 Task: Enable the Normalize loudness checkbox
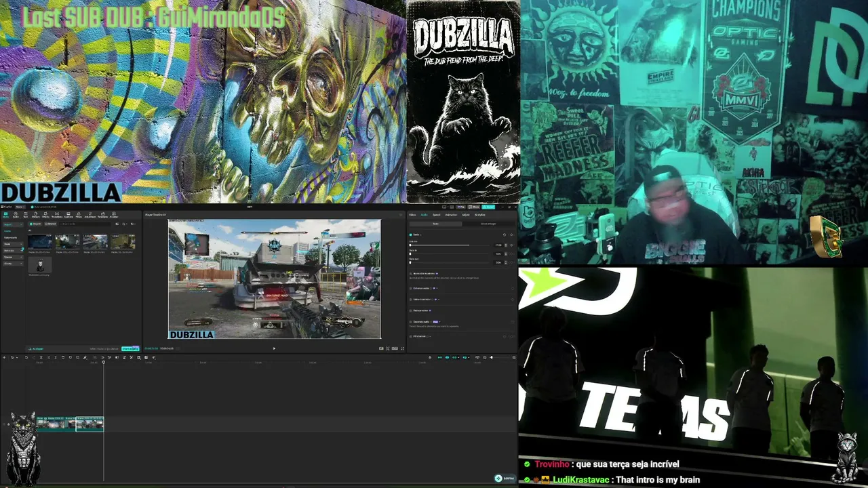411,273
